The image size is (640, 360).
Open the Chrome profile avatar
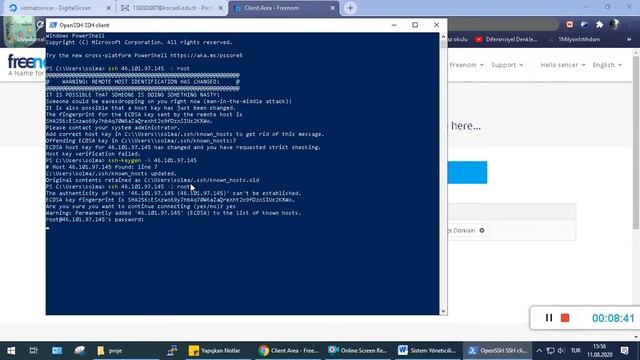pyautogui.click(x=614, y=25)
